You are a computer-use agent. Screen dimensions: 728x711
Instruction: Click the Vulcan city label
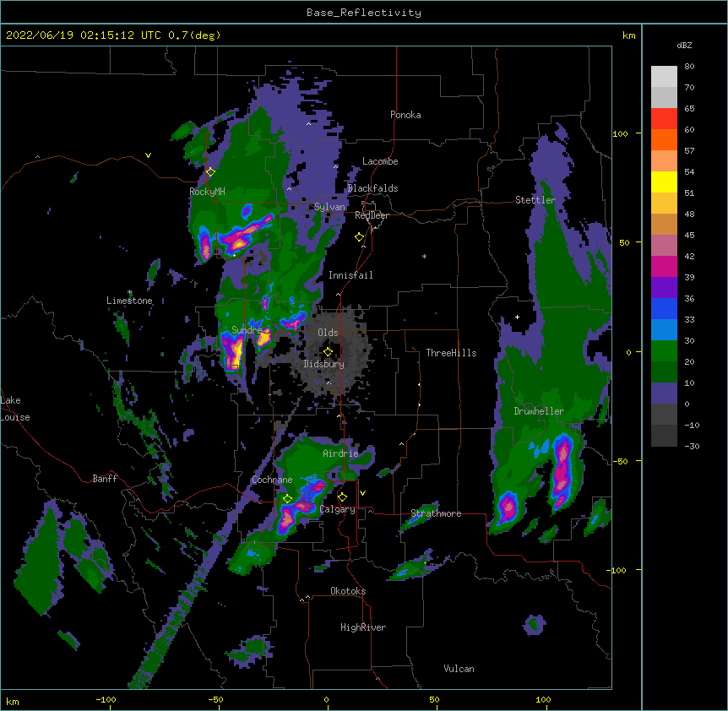pos(459,669)
